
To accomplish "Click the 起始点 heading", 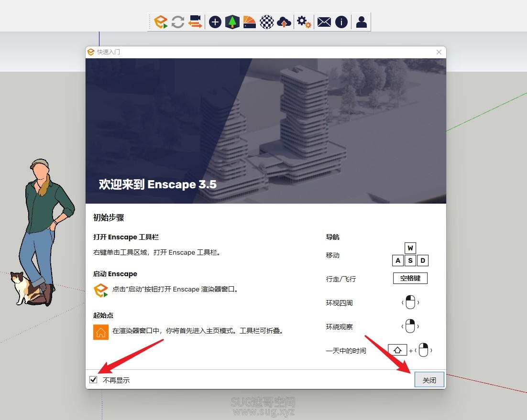I will click(103, 315).
